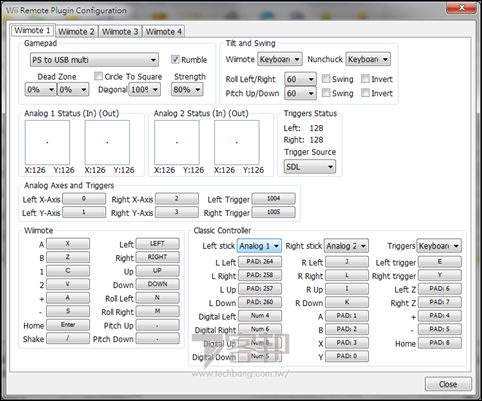Open the Nunchuck tilt source dropdown
482x401 pixels.
pyautogui.click(x=368, y=59)
